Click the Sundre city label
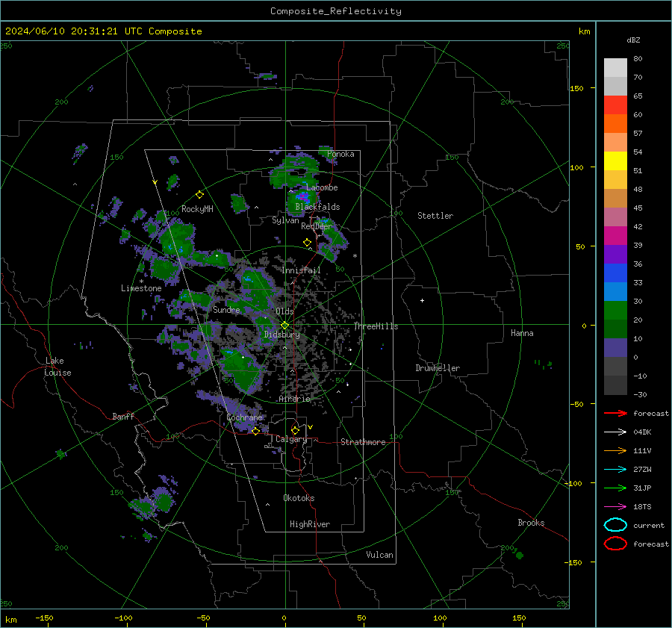 tap(226, 310)
